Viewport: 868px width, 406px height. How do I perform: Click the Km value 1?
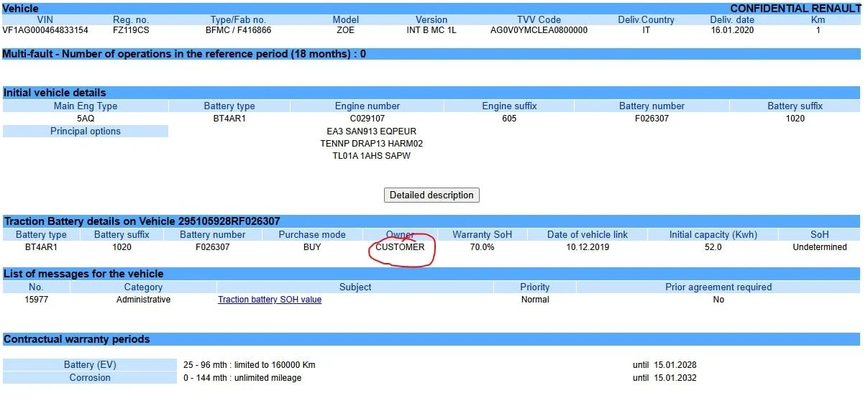(x=818, y=30)
